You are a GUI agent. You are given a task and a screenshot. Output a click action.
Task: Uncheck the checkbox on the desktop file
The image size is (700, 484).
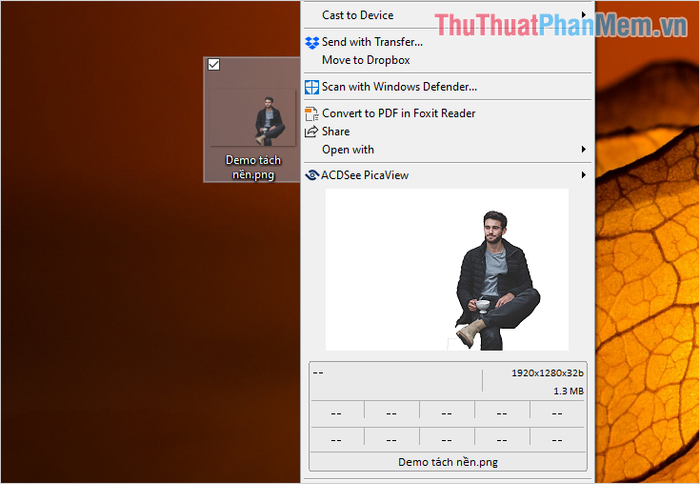click(x=214, y=65)
